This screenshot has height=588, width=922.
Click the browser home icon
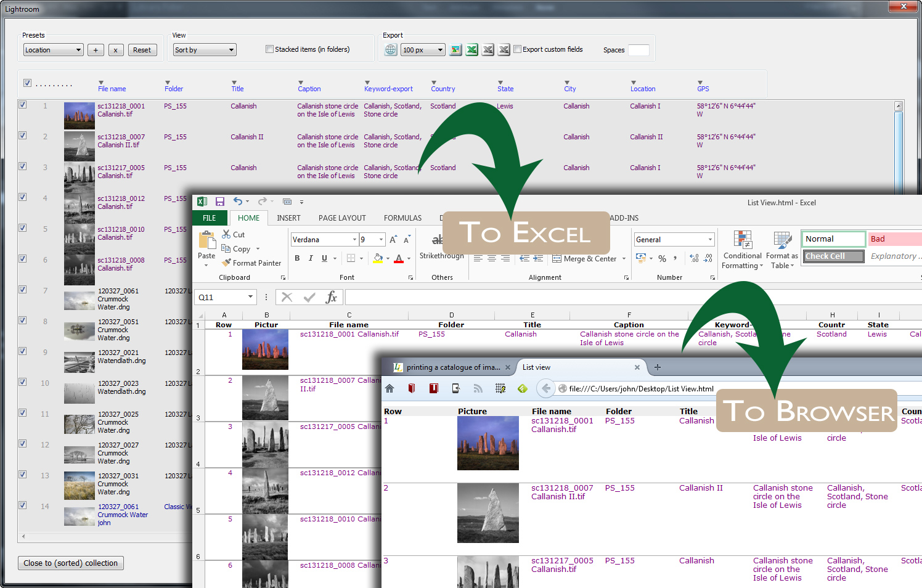(390, 388)
